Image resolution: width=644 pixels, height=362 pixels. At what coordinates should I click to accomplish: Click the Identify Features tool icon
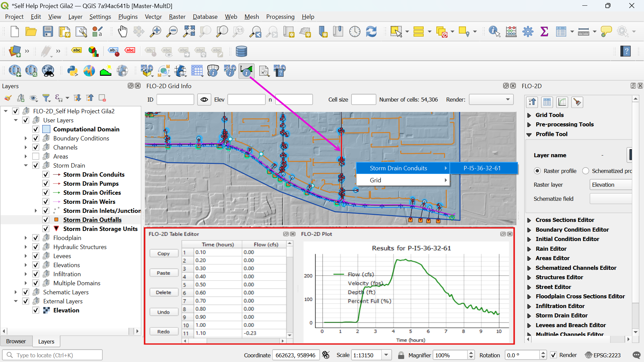click(494, 32)
